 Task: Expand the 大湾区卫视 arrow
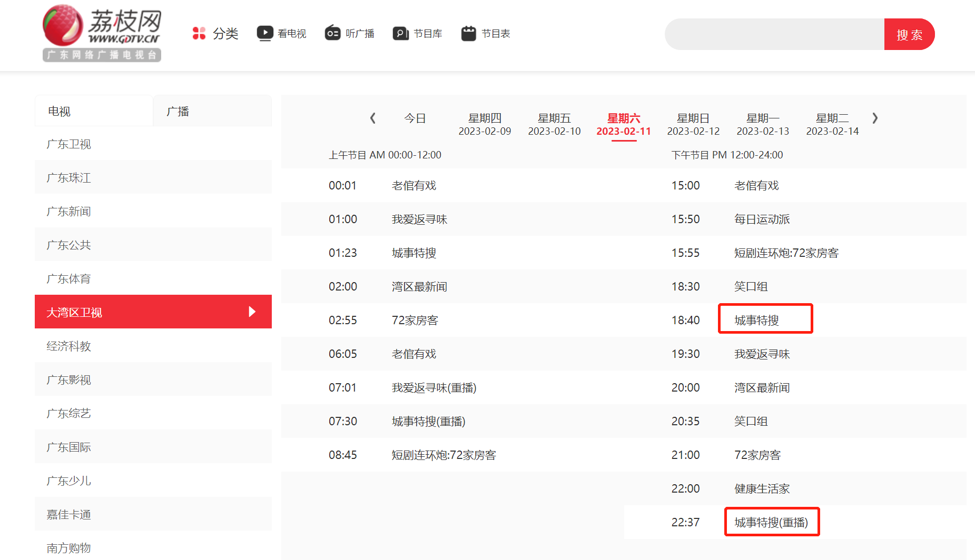tap(252, 312)
